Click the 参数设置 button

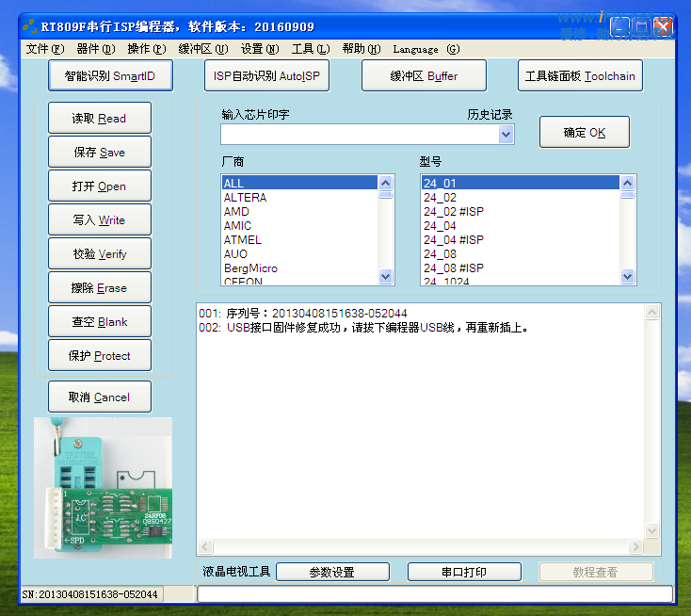coord(332,572)
